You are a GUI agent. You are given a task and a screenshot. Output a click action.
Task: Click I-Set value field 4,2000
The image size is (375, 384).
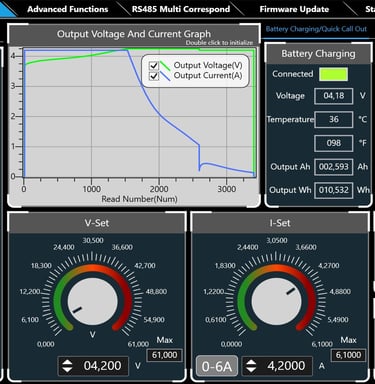pyautogui.click(x=277, y=366)
